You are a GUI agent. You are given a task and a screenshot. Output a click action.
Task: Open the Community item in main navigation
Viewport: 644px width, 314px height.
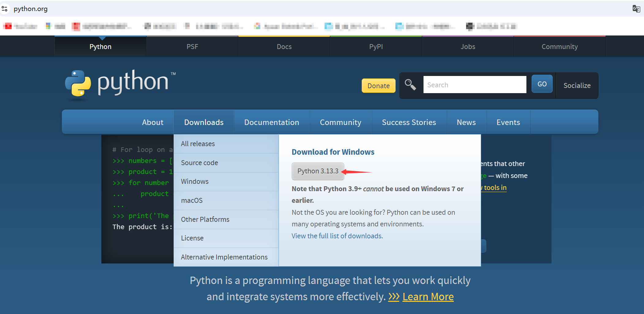point(341,122)
